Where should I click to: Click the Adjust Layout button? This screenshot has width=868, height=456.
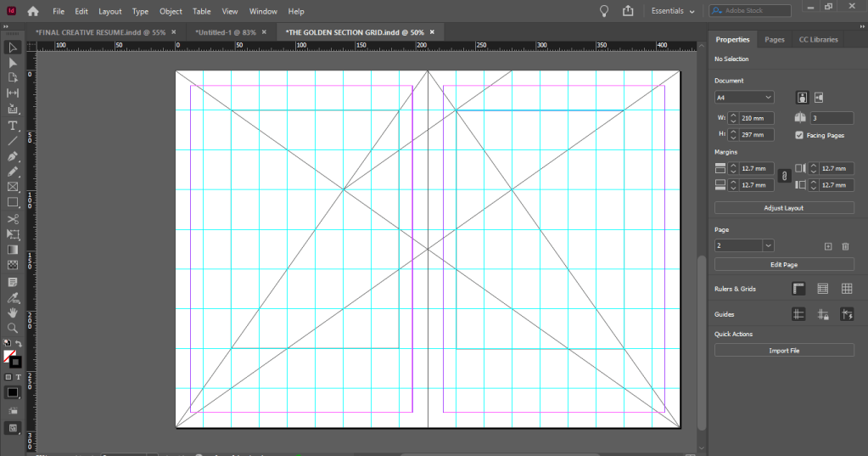coord(784,207)
